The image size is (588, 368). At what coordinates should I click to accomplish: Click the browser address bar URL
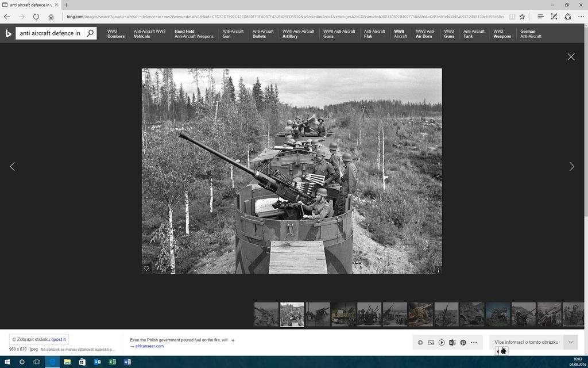tap(285, 17)
